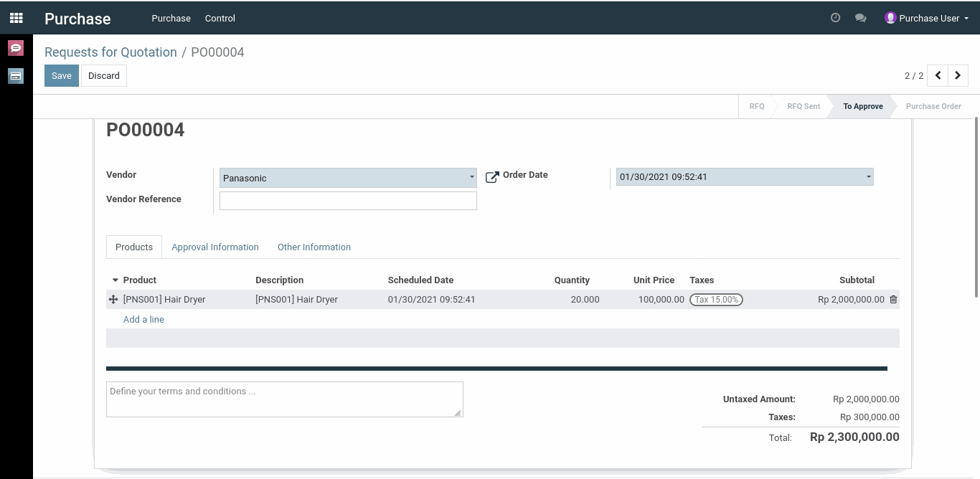
Task: Open the vendor external link icon
Action: click(492, 177)
